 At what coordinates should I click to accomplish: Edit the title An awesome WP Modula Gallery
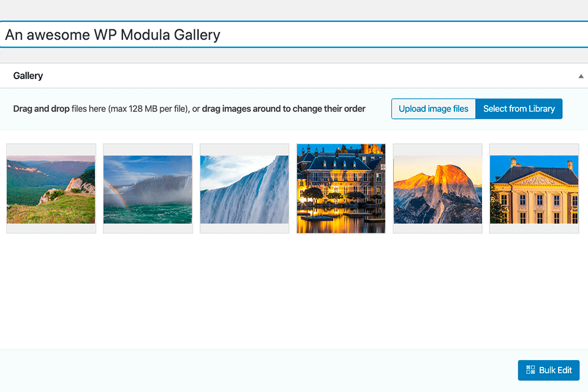tap(112, 34)
